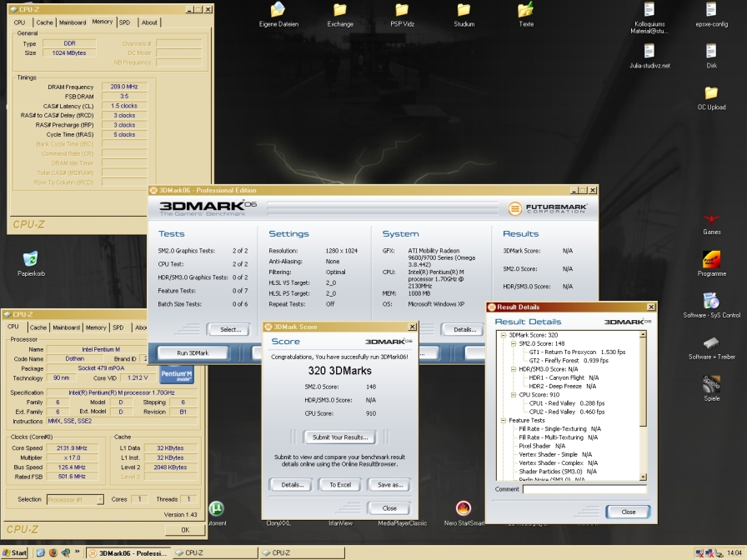This screenshot has height=560, width=747.
Task: Collapse the CPU Score: 910 node
Action: (513, 395)
